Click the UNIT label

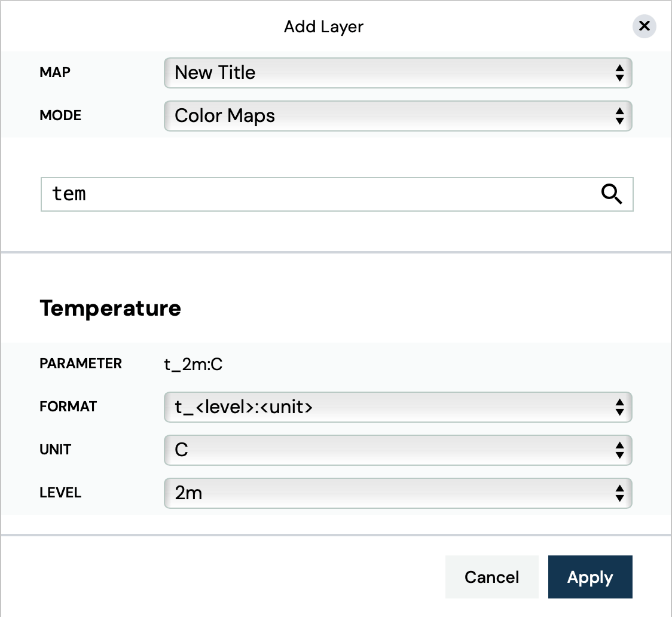[x=55, y=450]
